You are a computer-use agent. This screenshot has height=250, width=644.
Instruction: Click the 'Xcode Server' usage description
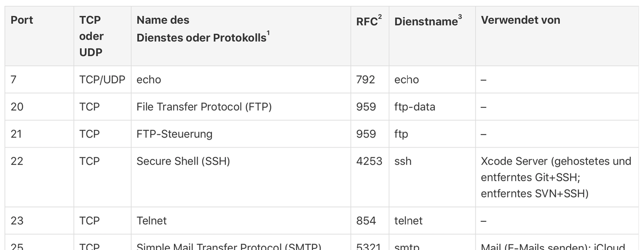[556, 177]
